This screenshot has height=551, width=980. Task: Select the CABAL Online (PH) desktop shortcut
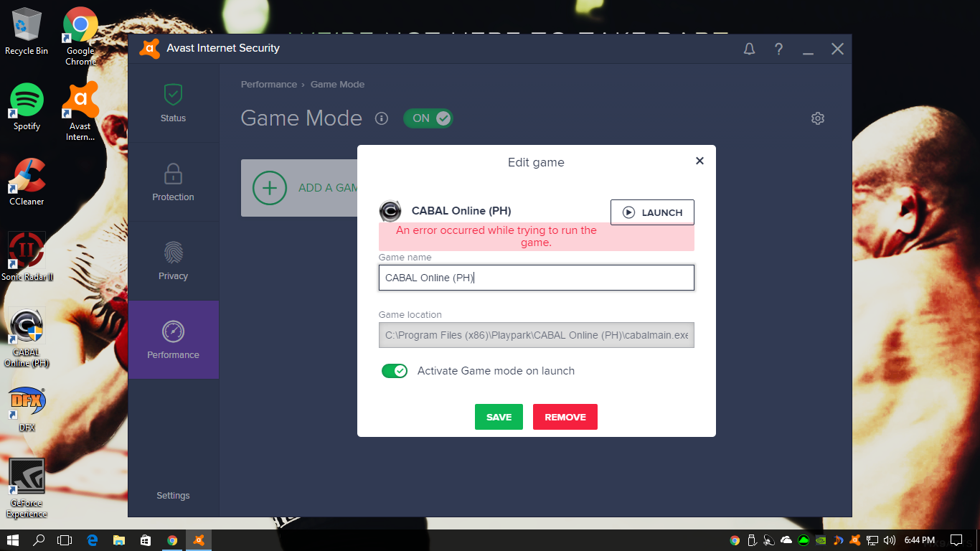(27, 337)
